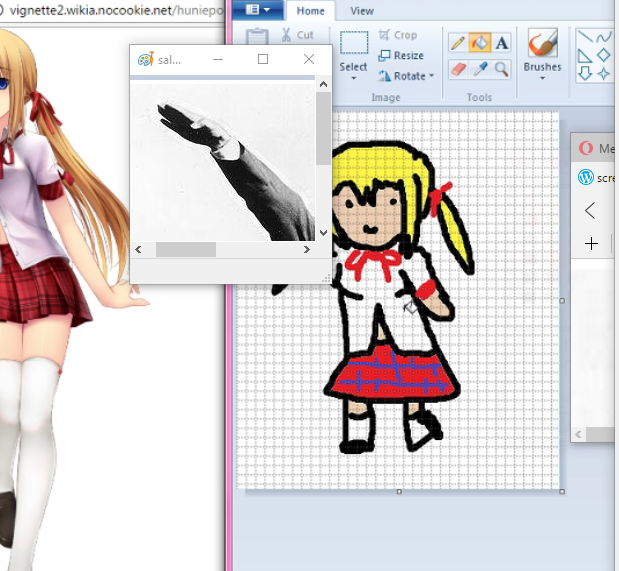This screenshot has width=619, height=571.
Task: Click the Cut button in Clipboard group
Action: 298,35
